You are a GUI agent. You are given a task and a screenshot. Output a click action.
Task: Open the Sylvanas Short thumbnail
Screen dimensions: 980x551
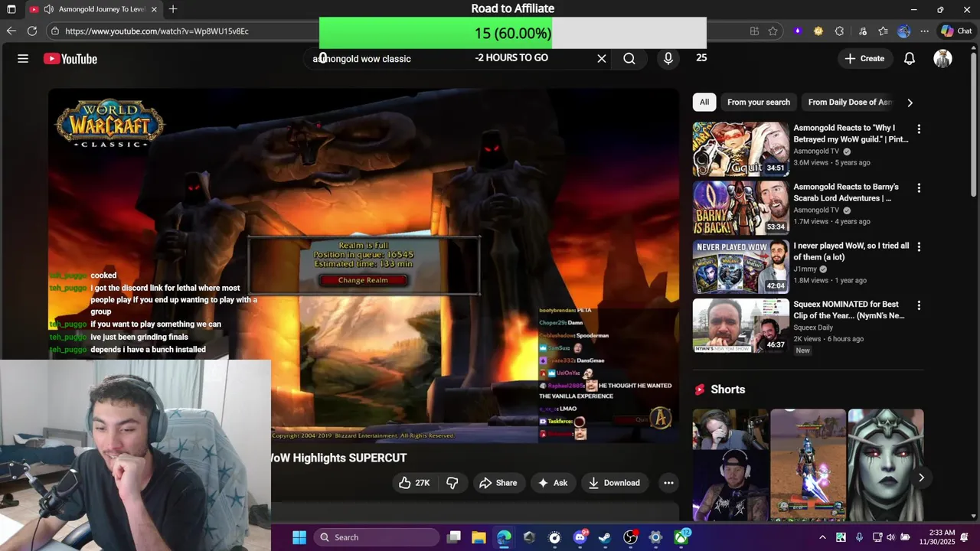click(886, 465)
